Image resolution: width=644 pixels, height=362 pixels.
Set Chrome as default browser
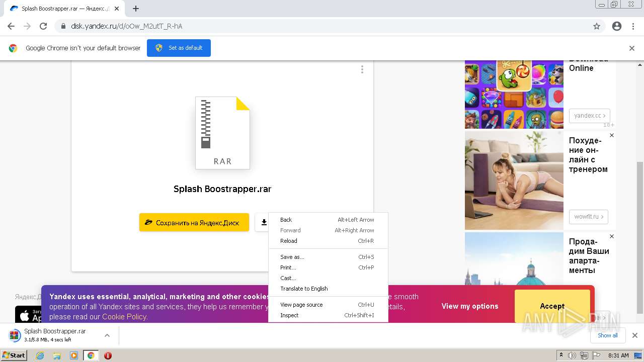pyautogui.click(x=179, y=48)
